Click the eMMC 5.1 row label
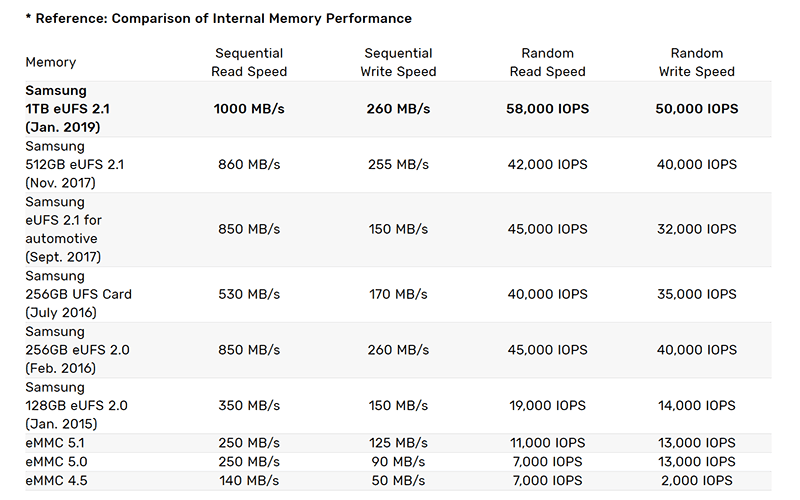This screenshot has height=500, width=800. click(55, 442)
